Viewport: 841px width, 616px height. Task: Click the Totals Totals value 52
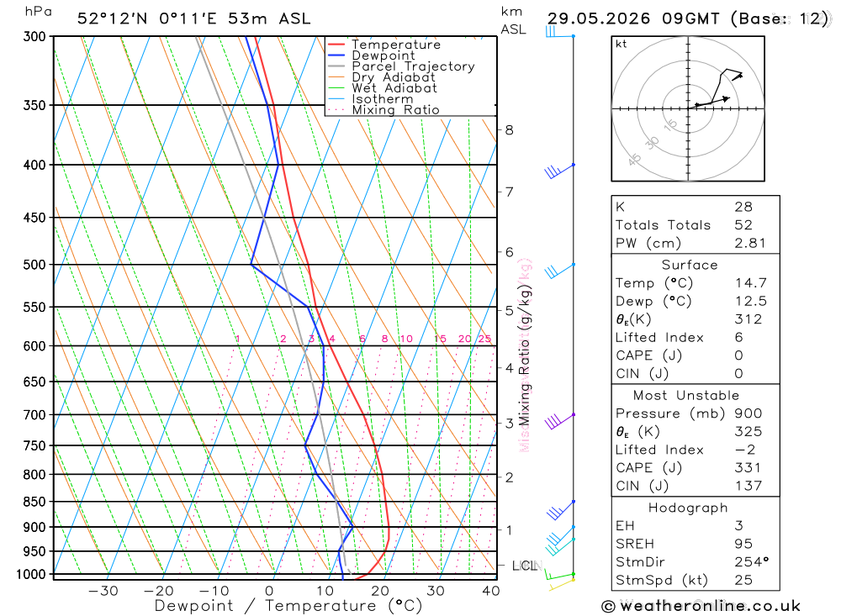[x=743, y=225]
